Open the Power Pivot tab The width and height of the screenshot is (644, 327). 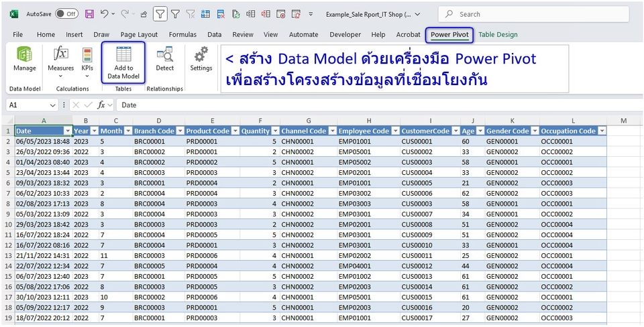coord(449,35)
